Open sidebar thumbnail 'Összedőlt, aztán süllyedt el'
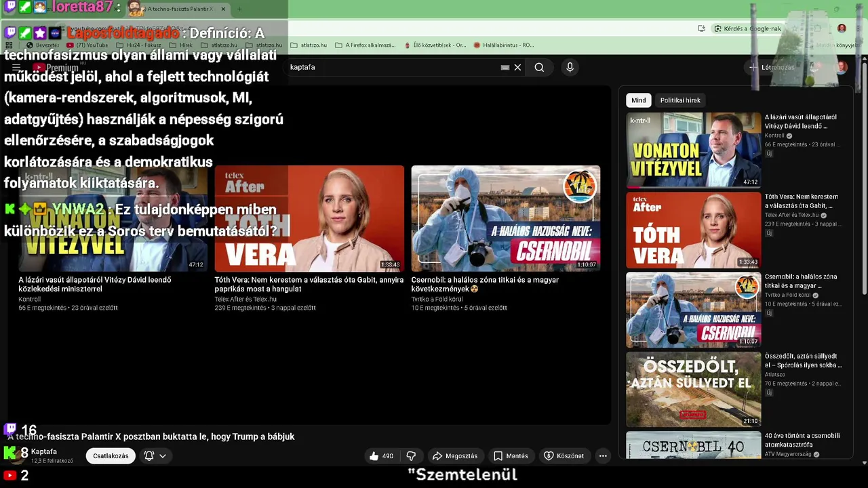Screen dimensions: 868x488 coord(693,389)
